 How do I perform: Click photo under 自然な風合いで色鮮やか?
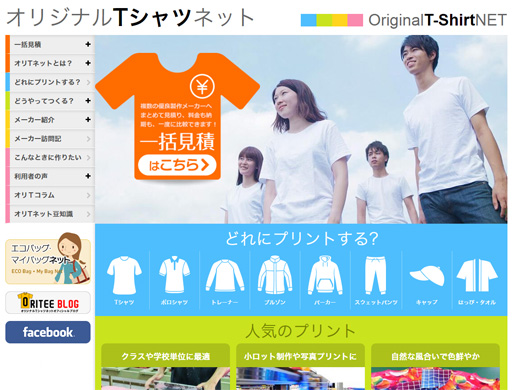coord(435,379)
